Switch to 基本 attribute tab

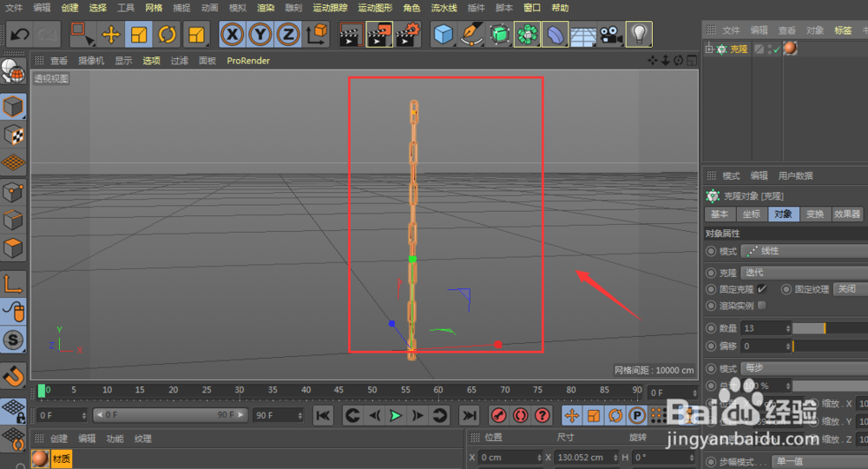coord(720,215)
